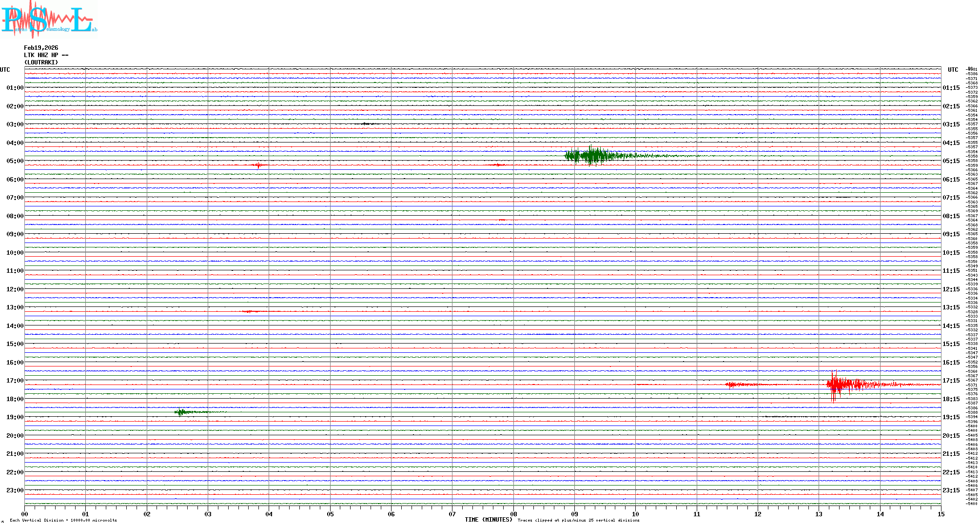Click the Feb19,2026 date text

(41, 48)
